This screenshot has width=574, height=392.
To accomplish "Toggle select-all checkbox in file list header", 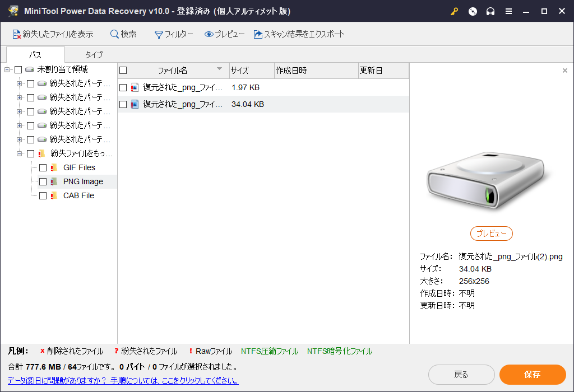I will 123,71.
